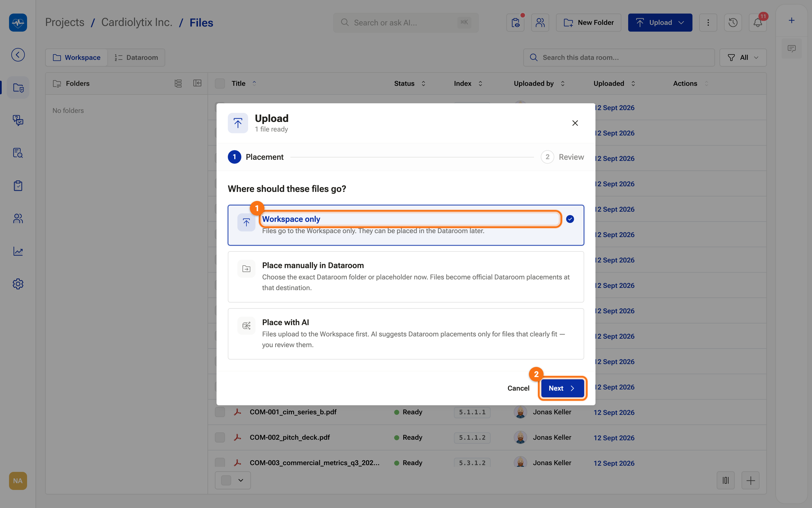Screen dimensions: 812x508
Task: Go back using the circled arrow icon
Action: click(x=18, y=55)
